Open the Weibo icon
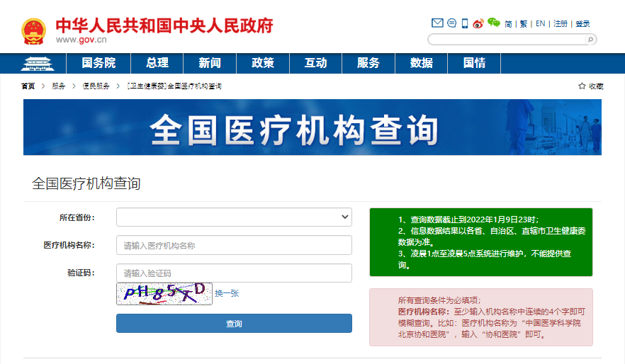 [478, 23]
